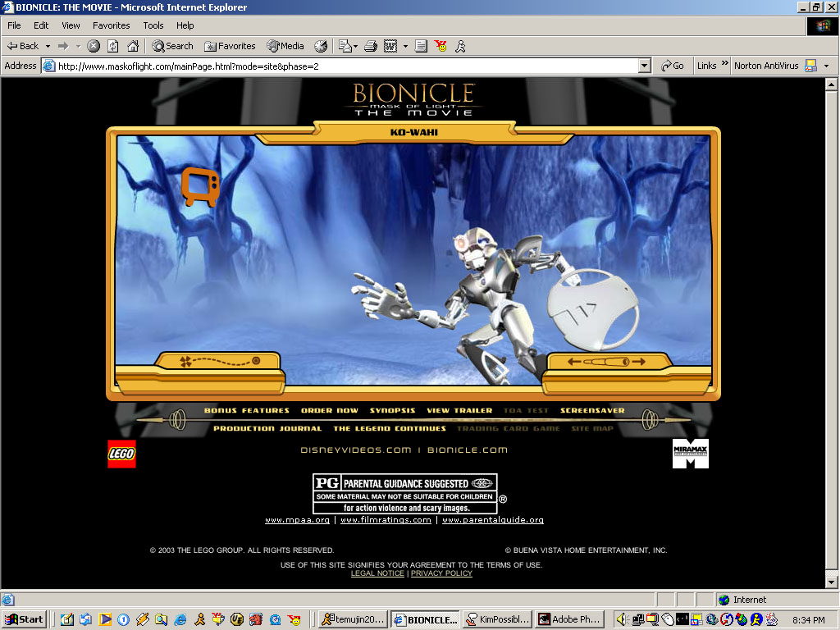Click the orange TV icon in the scene
Screen dimensions: 840x630
tap(200, 186)
